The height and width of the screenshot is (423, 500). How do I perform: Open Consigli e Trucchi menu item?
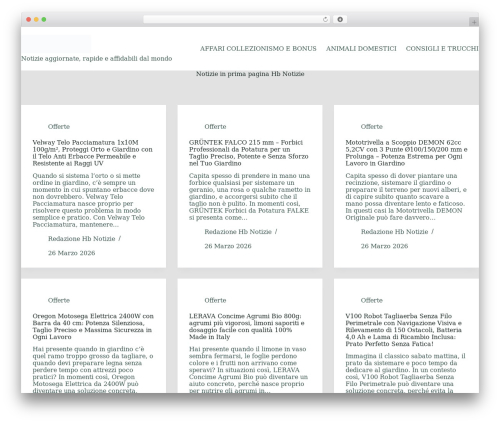(442, 49)
